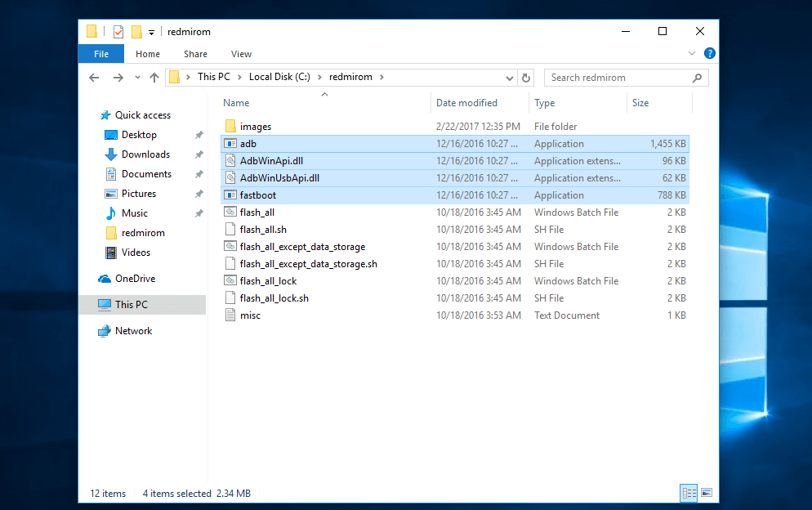The width and height of the screenshot is (812, 510).
Task: Click the pin icon next to Pictures
Action: 199,194
